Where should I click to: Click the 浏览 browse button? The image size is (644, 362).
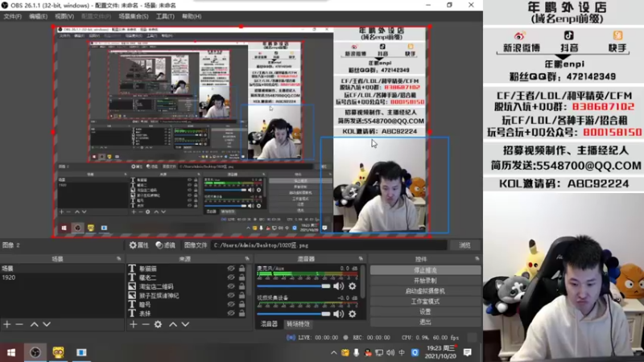(464, 245)
